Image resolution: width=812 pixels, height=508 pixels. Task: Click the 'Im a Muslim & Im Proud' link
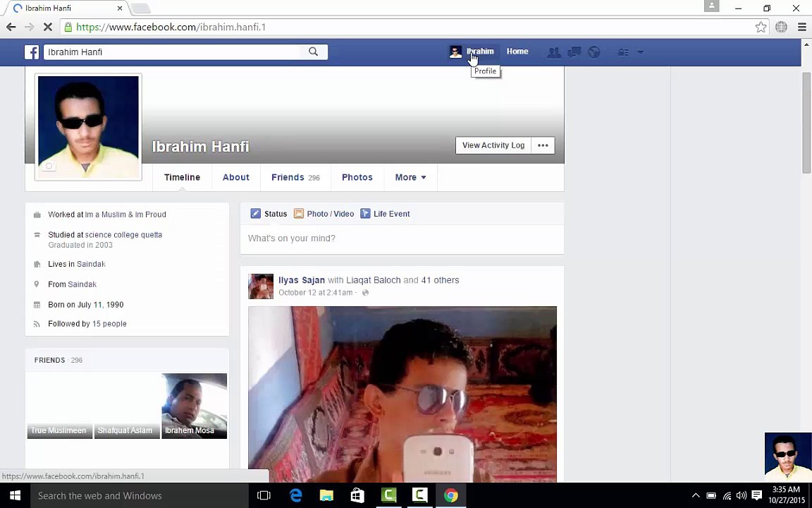(x=125, y=214)
